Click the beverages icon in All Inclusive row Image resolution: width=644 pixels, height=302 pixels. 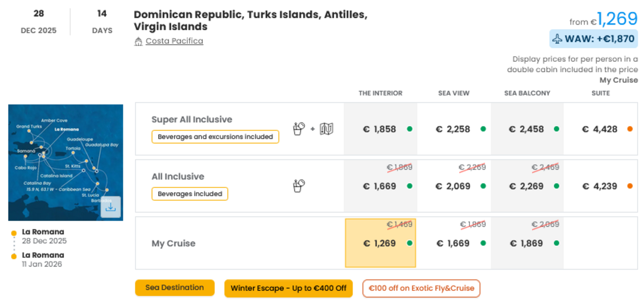click(x=299, y=186)
